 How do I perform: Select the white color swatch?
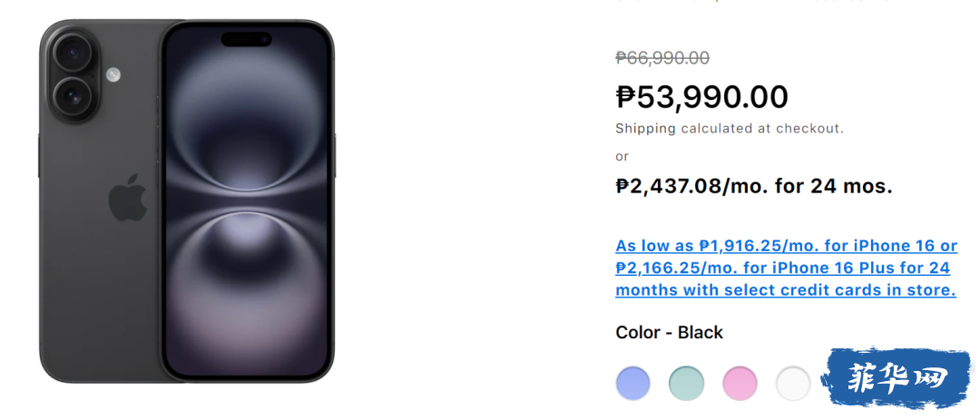pyautogui.click(x=793, y=383)
